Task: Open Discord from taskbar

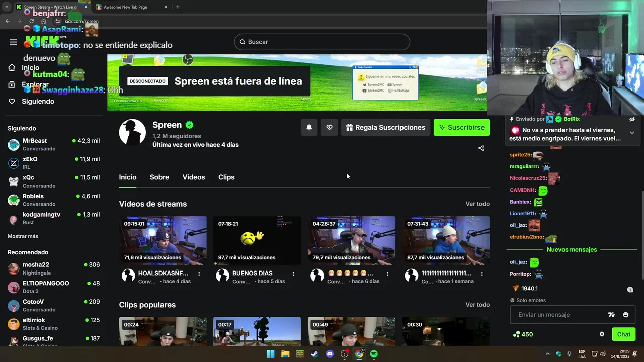Action: (x=330, y=354)
